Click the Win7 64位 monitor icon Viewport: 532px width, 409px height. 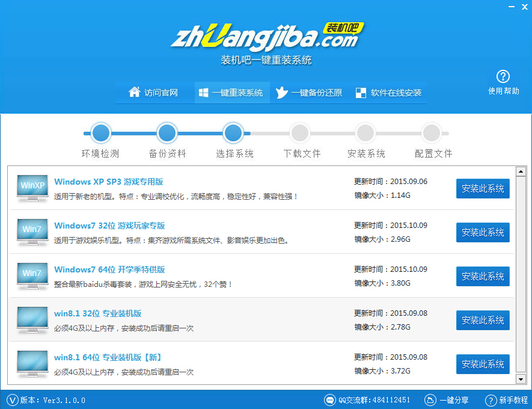tap(32, 275)
